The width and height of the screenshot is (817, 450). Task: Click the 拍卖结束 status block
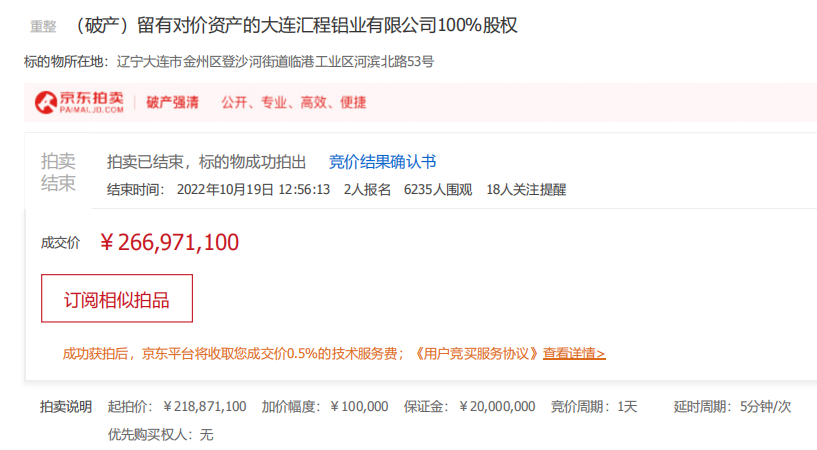pyautogui.click(x=58, y=172)
